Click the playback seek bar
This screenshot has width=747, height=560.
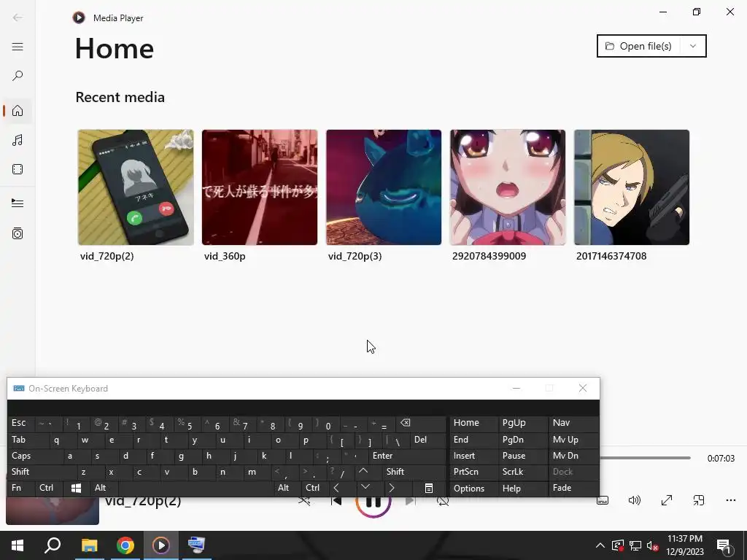pyautogui.click(x=645, y=458)
